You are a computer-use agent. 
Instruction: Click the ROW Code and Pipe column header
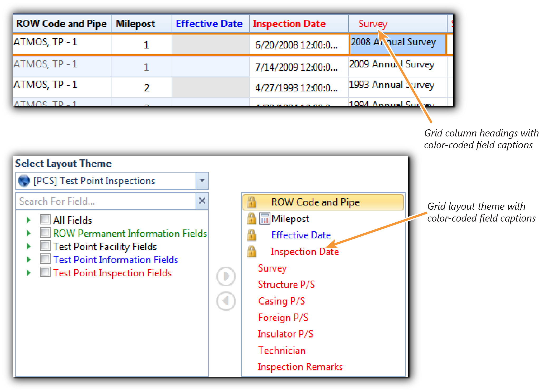click(62, 24)
